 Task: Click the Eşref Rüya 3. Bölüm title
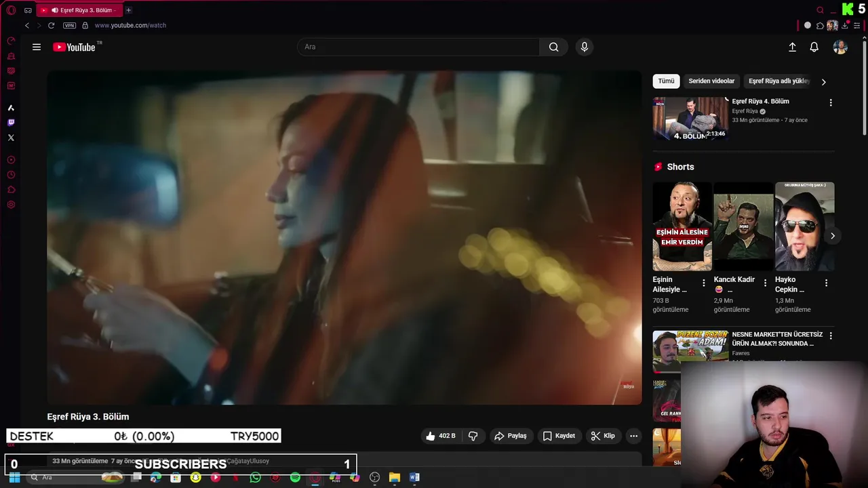[x=87, y=416]
